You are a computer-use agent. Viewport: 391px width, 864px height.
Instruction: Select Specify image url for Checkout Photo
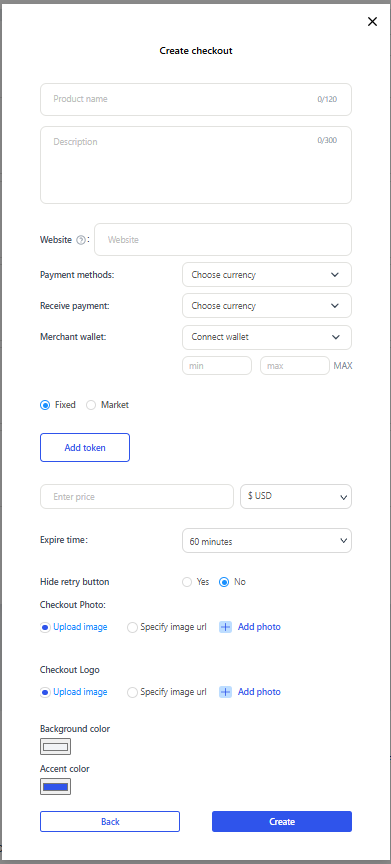pos(132,628)
